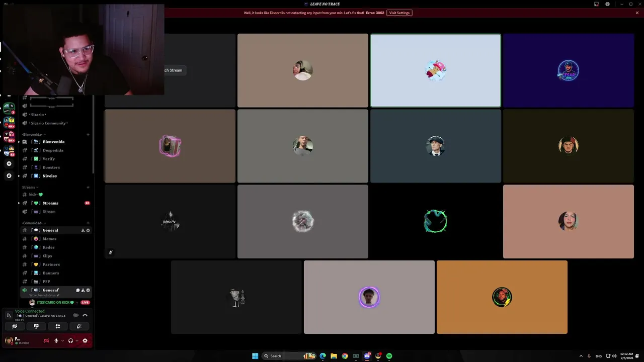This screenshot has width=644, height=362.
Task: Edit General voice channel settings gear
Action: tap(88, 290)
